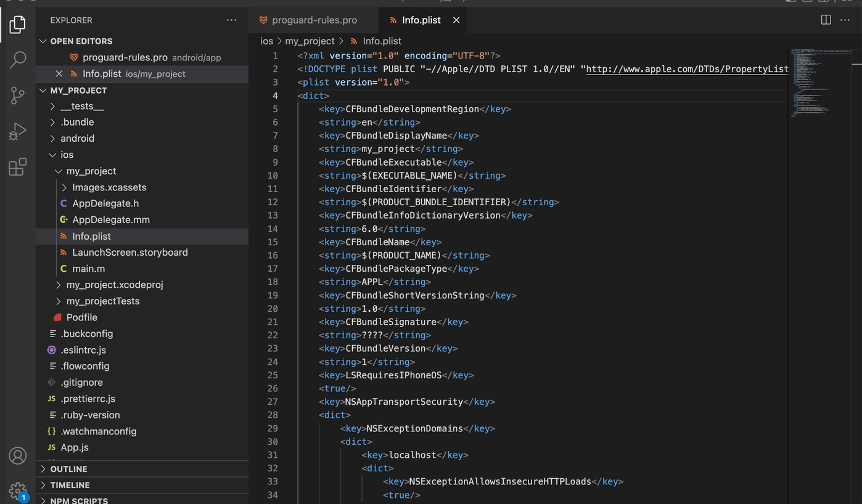Open the Extensions view icon
This screenshot has height=504, width=862.
pos(18,167)
